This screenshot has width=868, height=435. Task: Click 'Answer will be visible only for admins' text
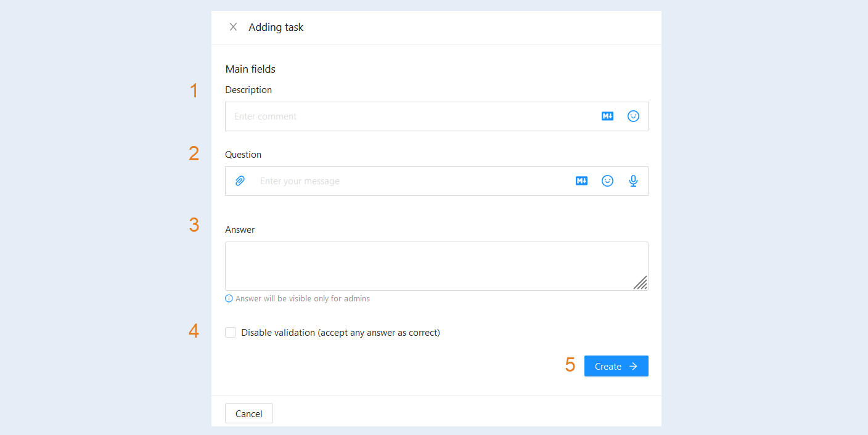[x=303, y=298]
